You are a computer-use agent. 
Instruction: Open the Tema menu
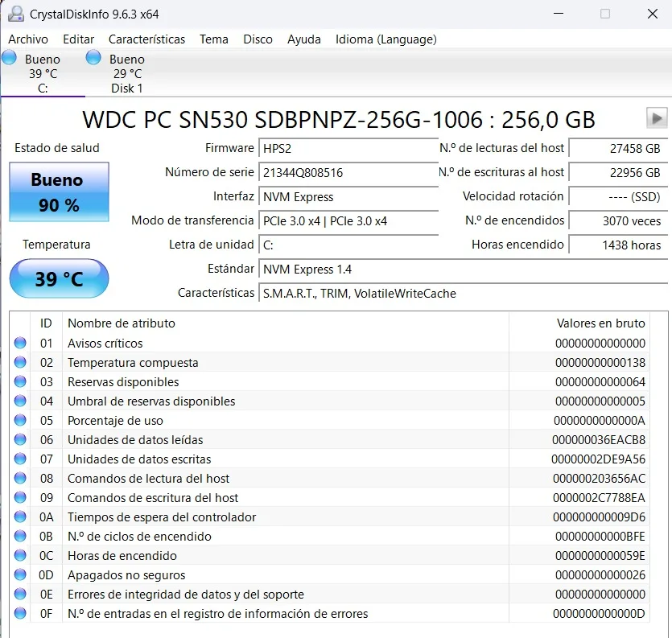click(214, 39)
